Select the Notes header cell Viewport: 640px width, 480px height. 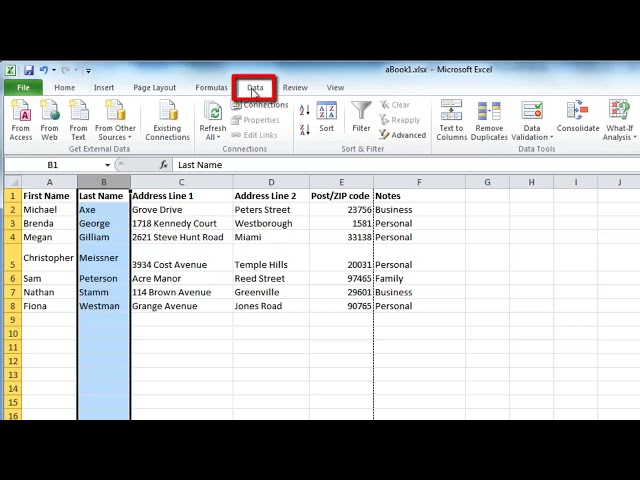(x=419, y=196)
